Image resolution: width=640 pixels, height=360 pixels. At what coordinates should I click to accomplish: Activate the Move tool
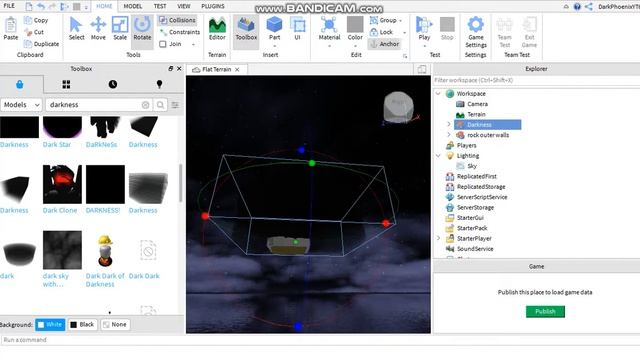98,29
